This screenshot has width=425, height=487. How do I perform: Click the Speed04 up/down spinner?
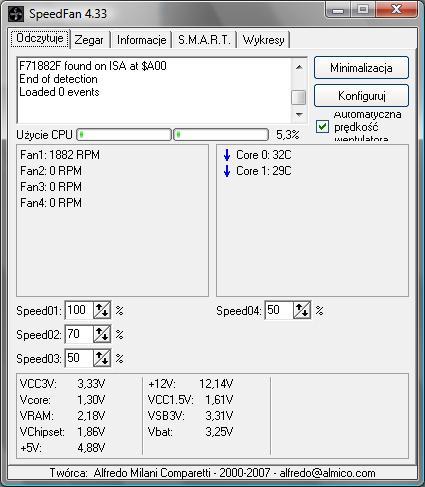(302, 311)
